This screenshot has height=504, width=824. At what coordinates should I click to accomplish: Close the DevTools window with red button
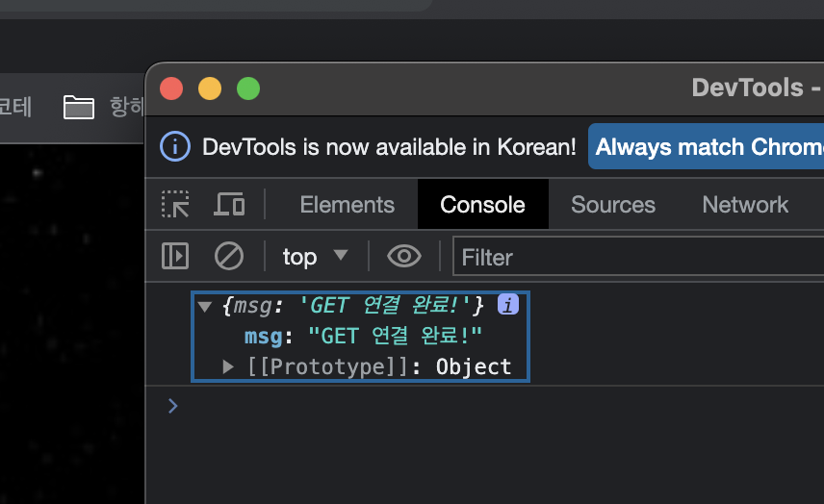[x=171, y=88]
